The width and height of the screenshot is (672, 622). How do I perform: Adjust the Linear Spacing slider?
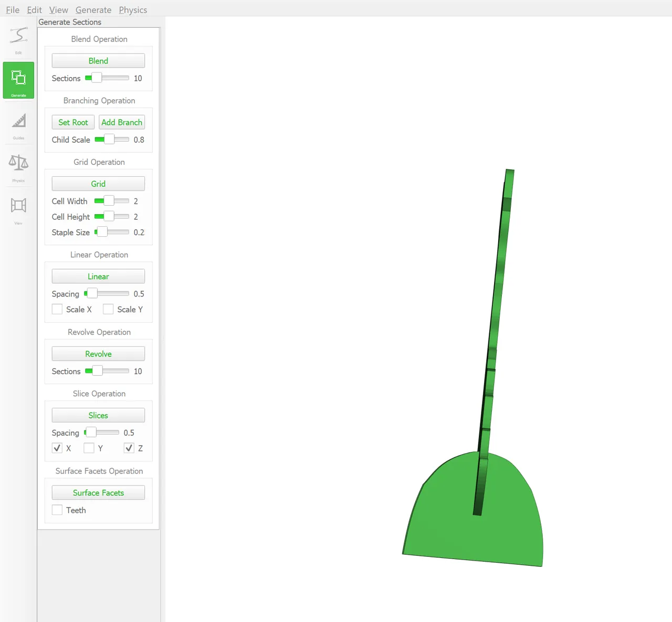[x=107, y=293]
